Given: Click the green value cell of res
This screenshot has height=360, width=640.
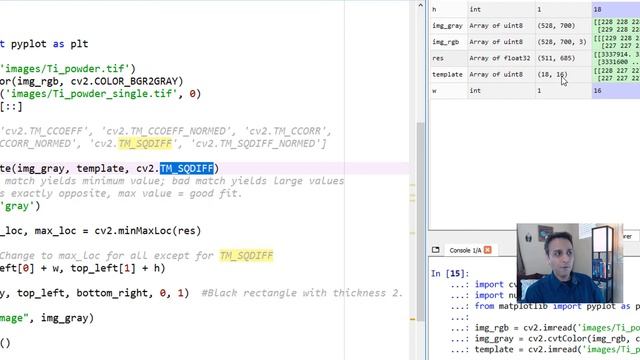Looking at the screenshot, I should (616, 58).
